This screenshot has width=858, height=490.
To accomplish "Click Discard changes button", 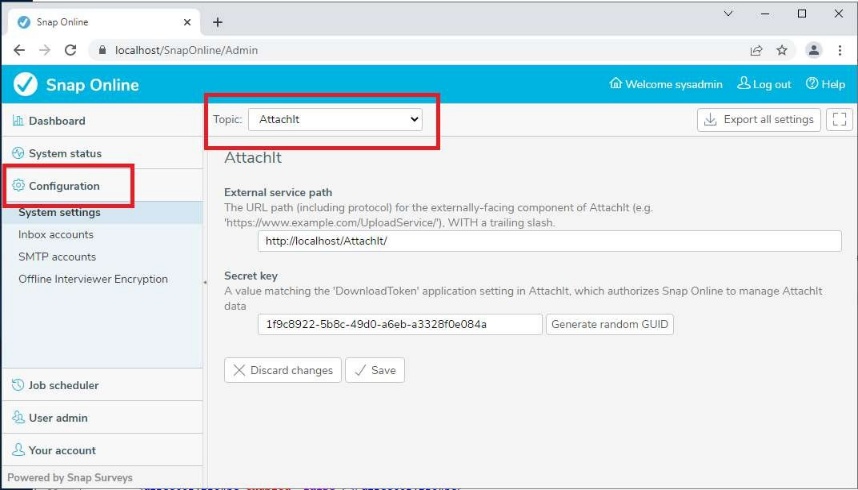I will [x=283, y=370].
